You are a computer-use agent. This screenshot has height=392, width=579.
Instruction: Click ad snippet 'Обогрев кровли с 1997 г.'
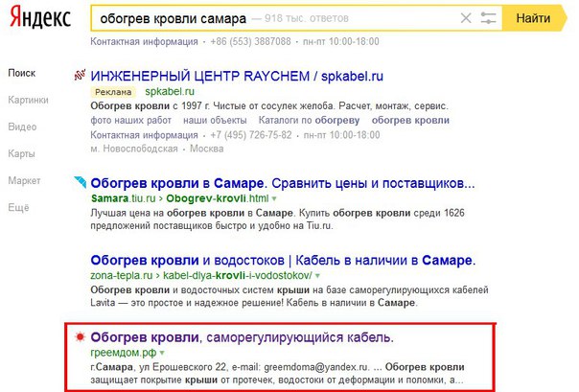point(269,106)
